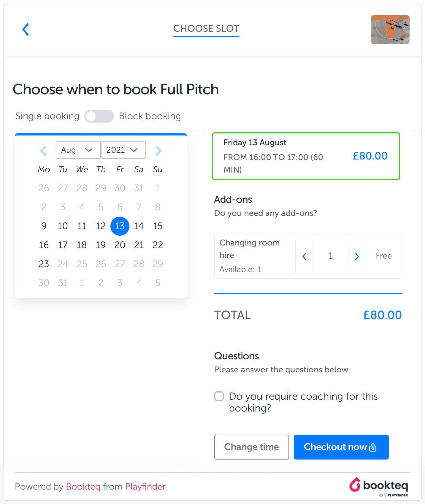Check the coaching requirement question
This screenshot has height=504, width=425.
(219, 396)
